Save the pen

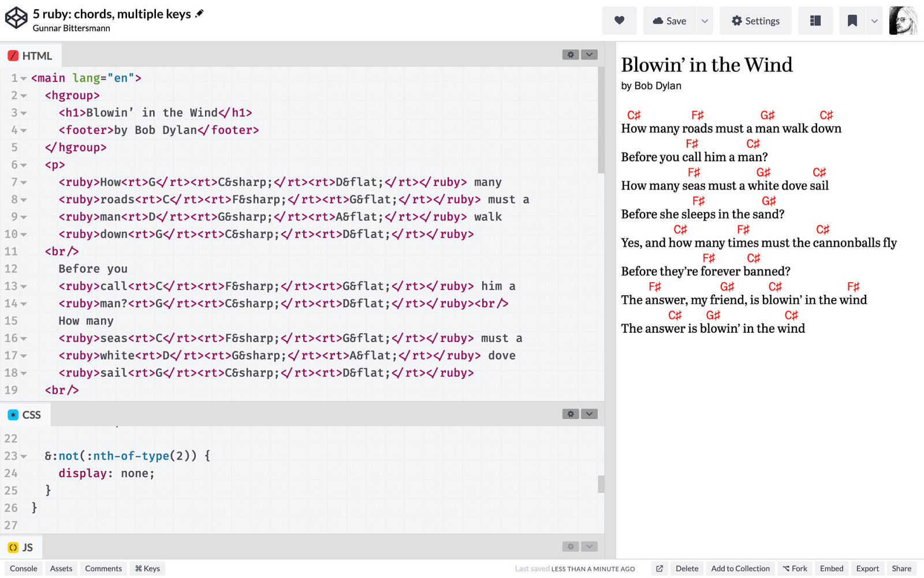tap(670, 21)
